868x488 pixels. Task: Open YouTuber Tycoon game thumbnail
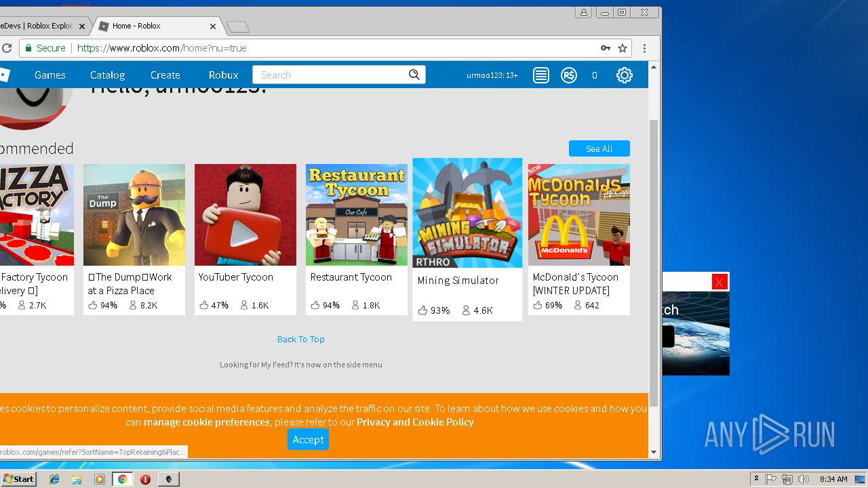[245, 215]
